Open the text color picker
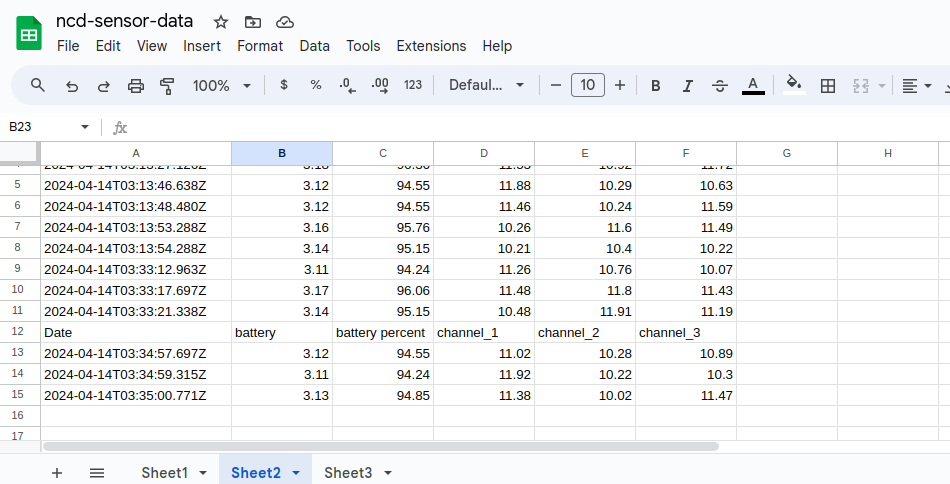The width and height of the screenshot is (950, 484). coord(753,85)
